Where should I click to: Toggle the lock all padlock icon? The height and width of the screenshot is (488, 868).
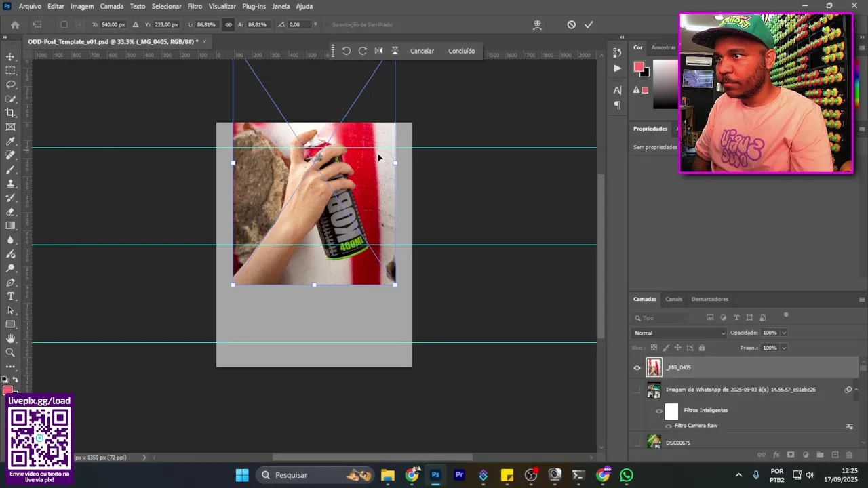click(x=702, y=348)
